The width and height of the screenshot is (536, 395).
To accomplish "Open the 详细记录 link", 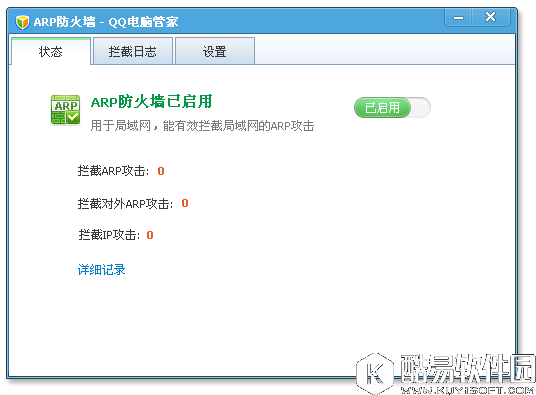I will pyautogui.click(x=102, y=270).
